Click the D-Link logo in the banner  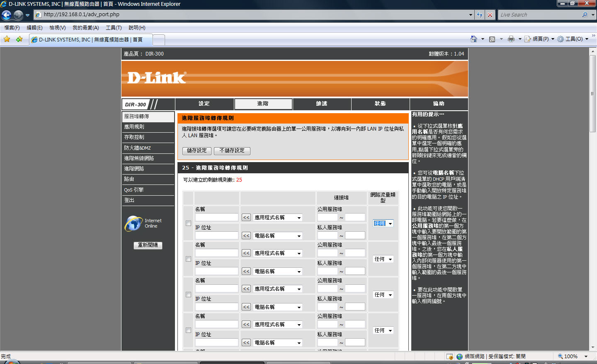[x=157, y=78]
